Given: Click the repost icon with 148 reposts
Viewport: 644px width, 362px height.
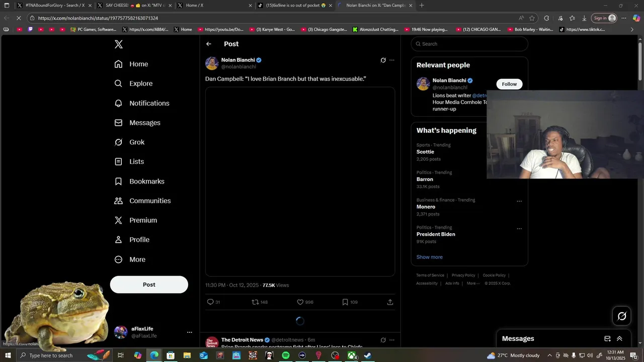Looking at the screenshot, I should pos(255,302).
